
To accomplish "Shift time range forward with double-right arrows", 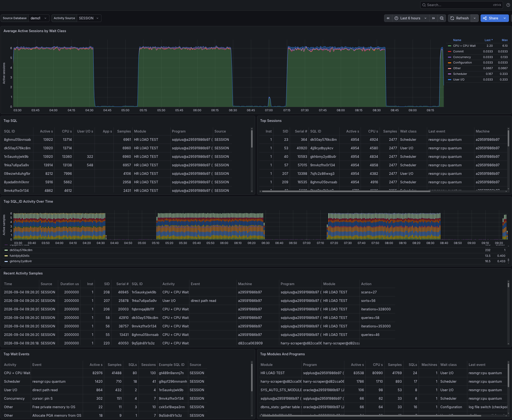I will point(433,18).
